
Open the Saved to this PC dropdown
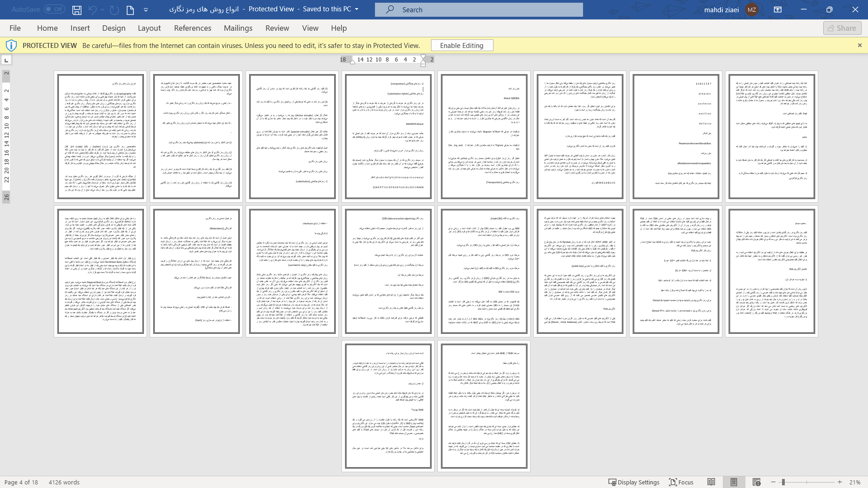click(x=356, y=9)
